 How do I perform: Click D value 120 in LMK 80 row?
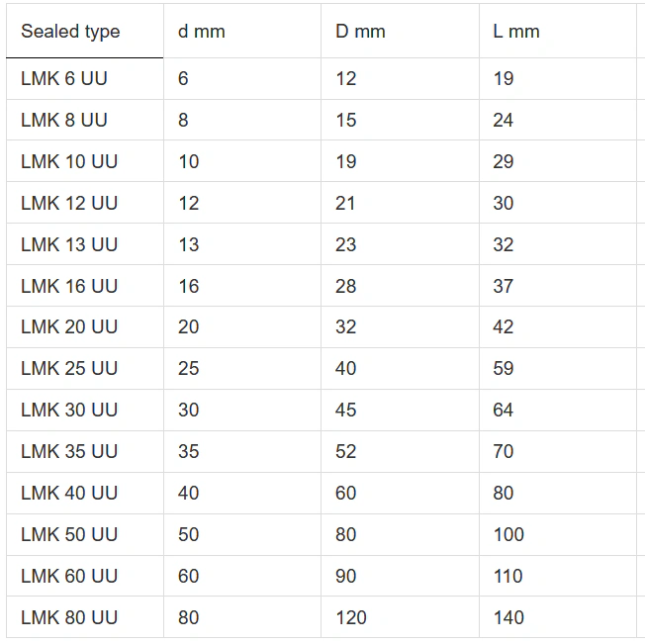pos(351,617)
